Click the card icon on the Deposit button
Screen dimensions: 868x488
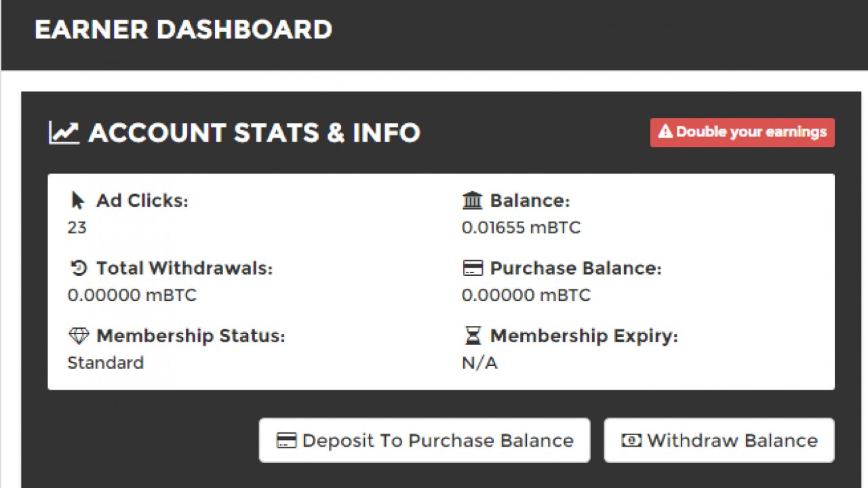[x=287, y=441]
